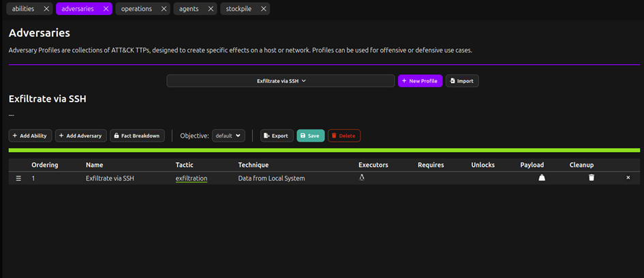Screen dimensions: 644x278
Task: Close the abilities tab
Action: click(x=46, y=9)
